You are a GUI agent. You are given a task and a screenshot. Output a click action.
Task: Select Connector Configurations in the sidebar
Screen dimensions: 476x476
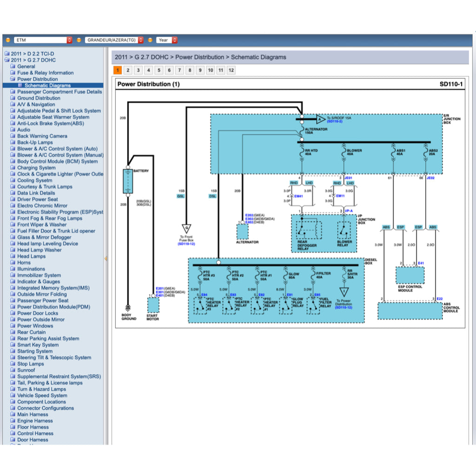click(45, 408)
